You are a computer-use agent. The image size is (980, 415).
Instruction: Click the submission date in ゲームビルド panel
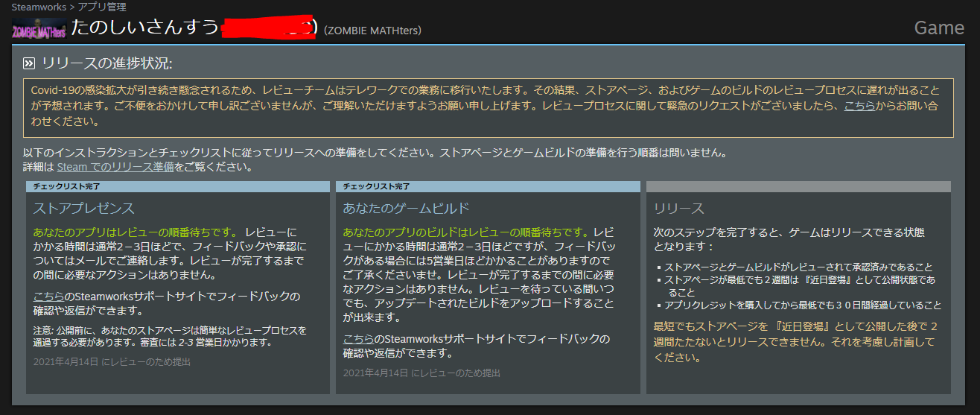click(x=421, y=373)
